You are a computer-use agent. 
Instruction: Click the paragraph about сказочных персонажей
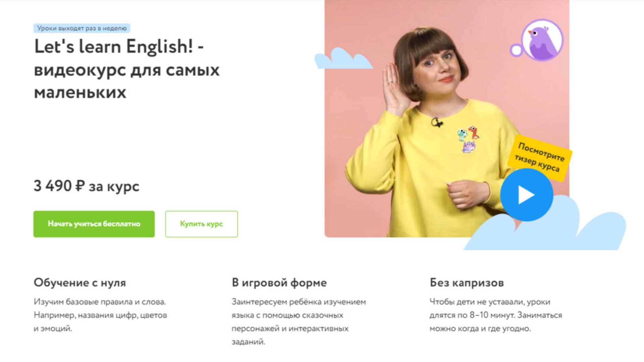point(299,322)
